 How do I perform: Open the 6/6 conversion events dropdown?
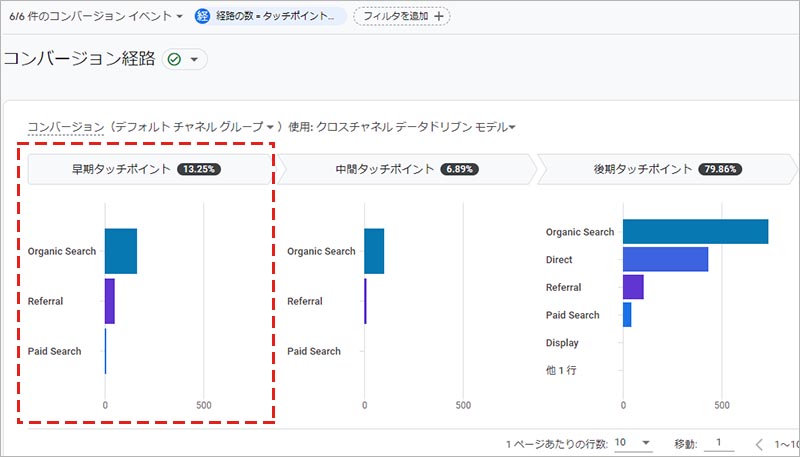click(96, 16)
